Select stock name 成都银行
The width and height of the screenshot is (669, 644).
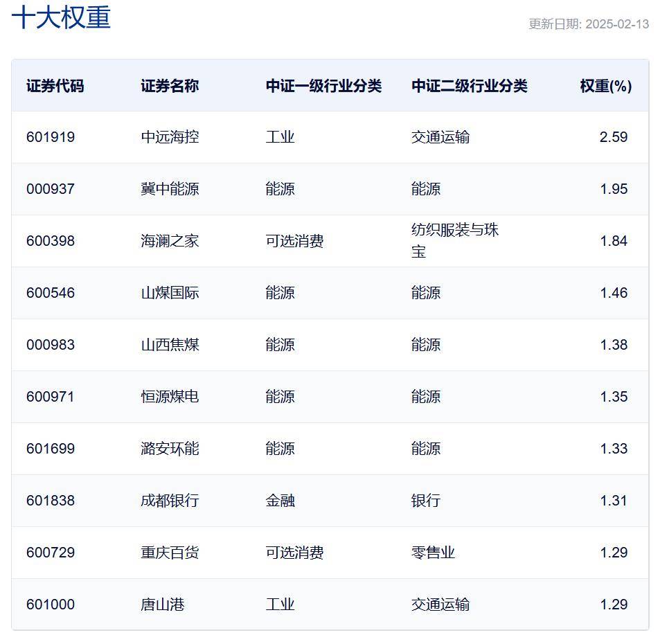tap(170, 501)
